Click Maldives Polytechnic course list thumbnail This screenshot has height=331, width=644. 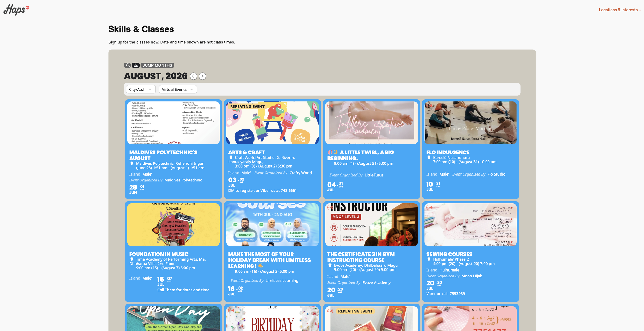173,123
